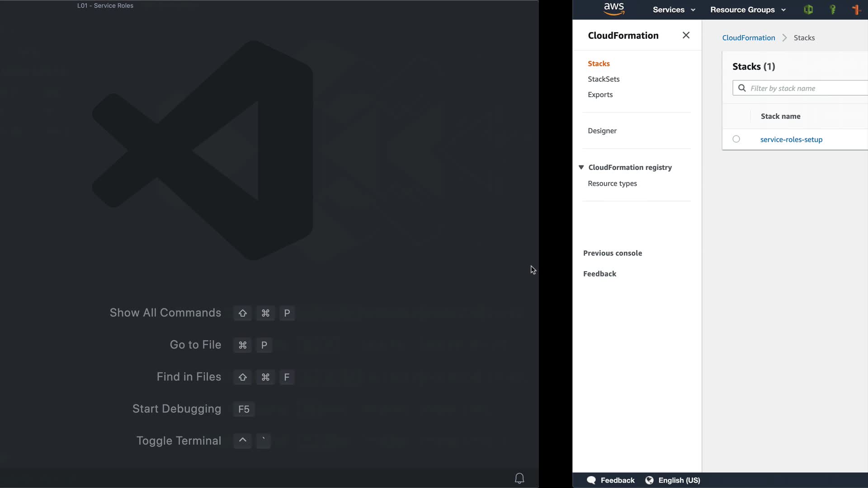Open Designer from the sidebar

(x=602, y=131)
